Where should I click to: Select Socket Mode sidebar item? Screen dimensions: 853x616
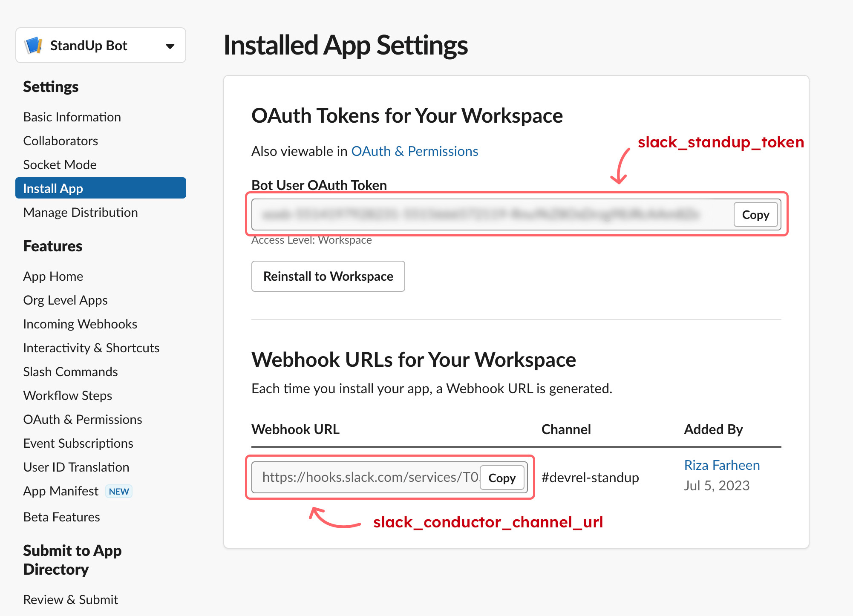pyautogui.click(x=60, y=165)
